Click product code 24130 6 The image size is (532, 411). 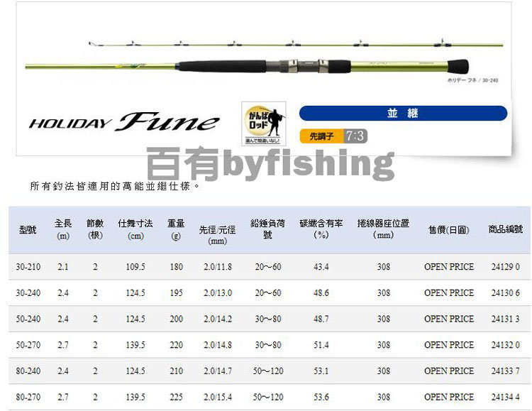(506, 292)
